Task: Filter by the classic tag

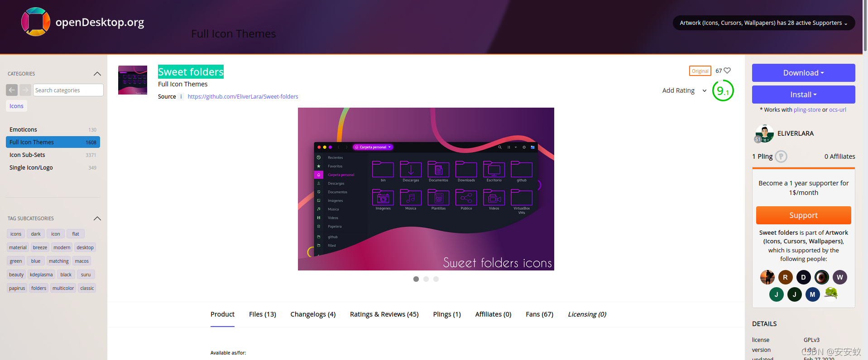Action: pos(87,288)
